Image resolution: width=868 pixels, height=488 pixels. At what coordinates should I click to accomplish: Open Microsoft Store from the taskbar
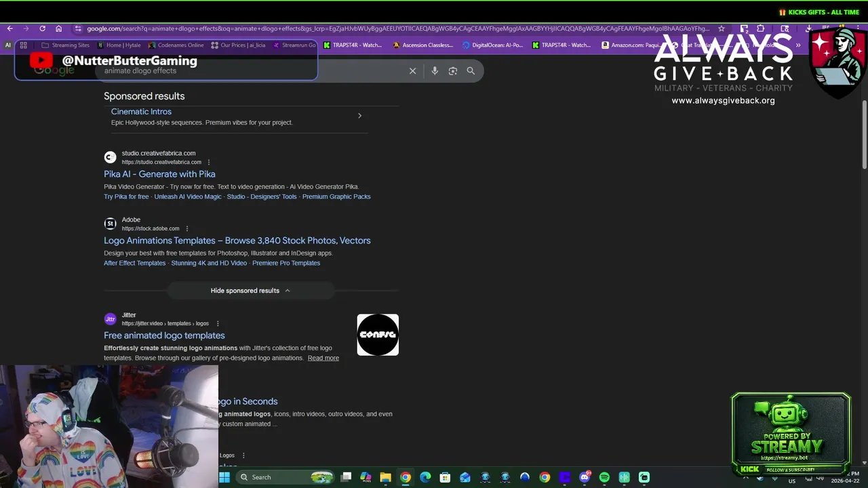[445, 477]
